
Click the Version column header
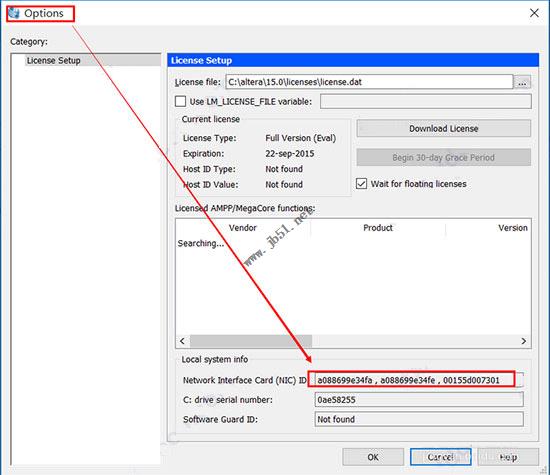(512, 228)
